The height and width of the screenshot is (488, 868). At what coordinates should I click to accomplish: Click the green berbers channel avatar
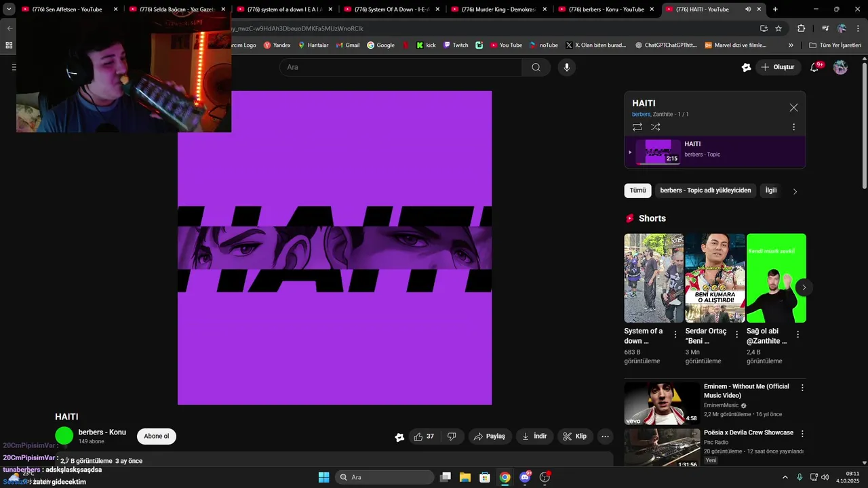[x=64, y=436]
